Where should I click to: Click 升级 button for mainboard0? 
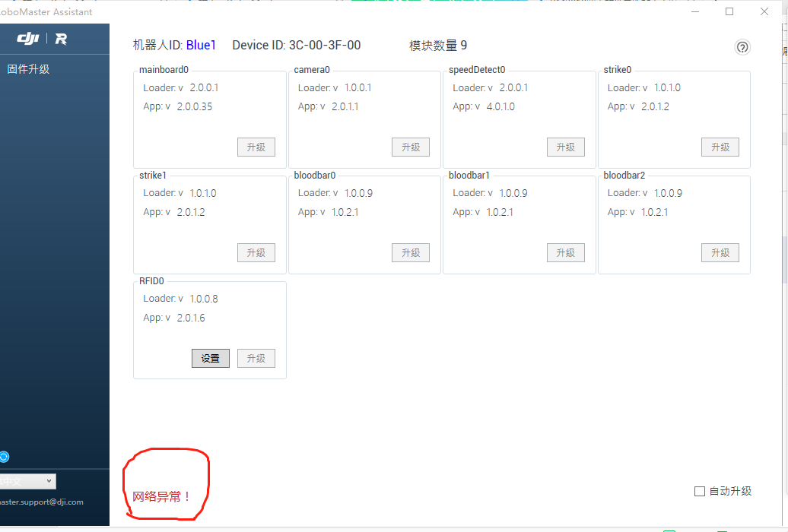(256, 147)
